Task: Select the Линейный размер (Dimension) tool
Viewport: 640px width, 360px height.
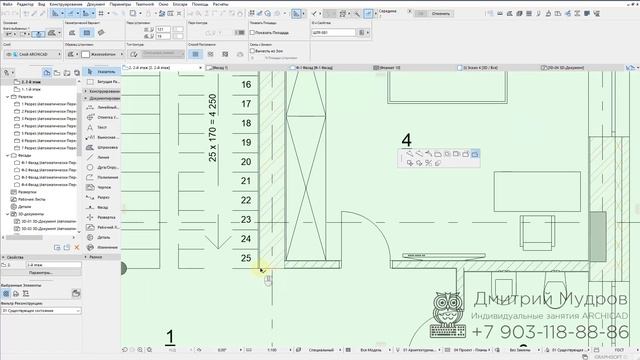Action: (x=102, y=107)
